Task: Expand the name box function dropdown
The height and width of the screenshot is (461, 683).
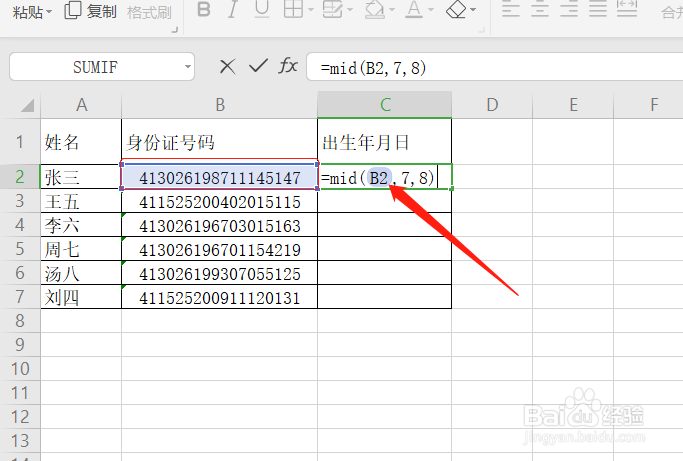Action: pos(188,67)
